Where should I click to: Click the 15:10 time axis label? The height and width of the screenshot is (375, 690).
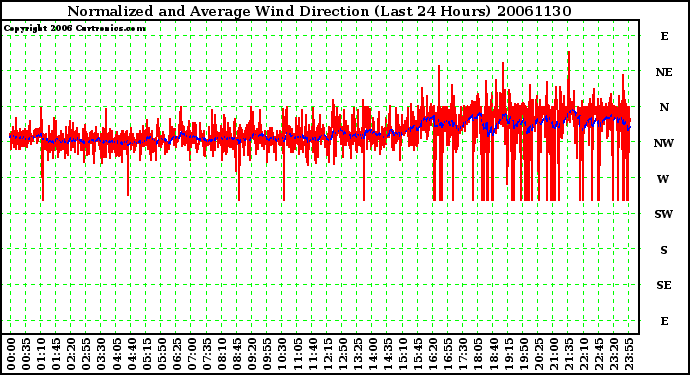(x=403, y=354)
